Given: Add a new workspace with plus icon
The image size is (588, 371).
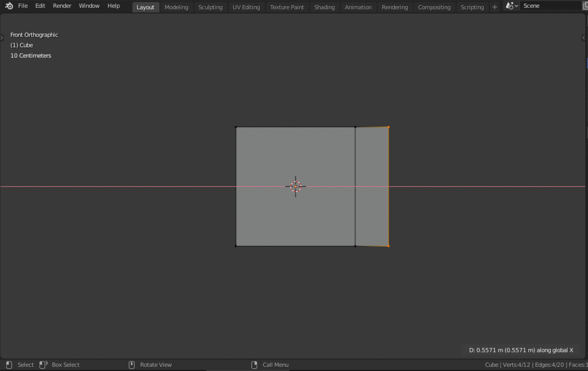Looking at the screenshot, I should point(494,7).
